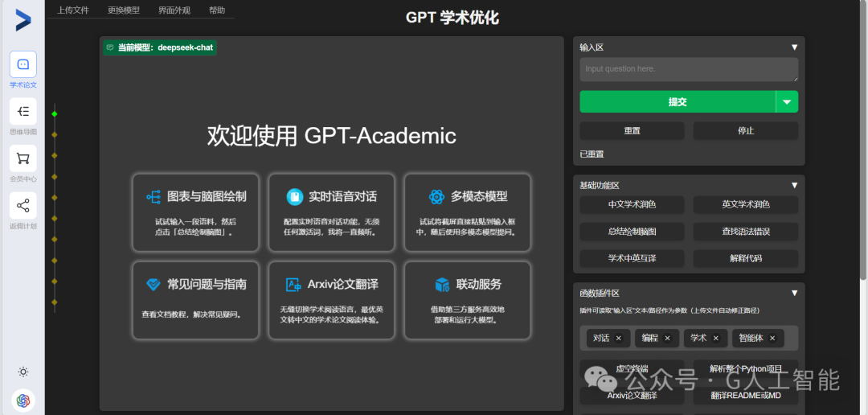The height and width of the screenshot is (415, 868).
Task: Remove the 编程 tag with its x
Action: pos(667,338)
